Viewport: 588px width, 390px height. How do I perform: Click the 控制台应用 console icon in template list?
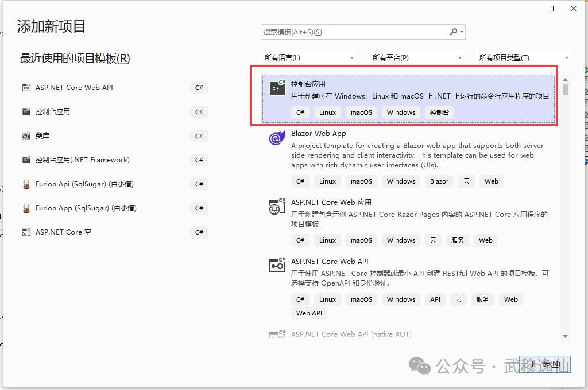click(x=277, y=88)
